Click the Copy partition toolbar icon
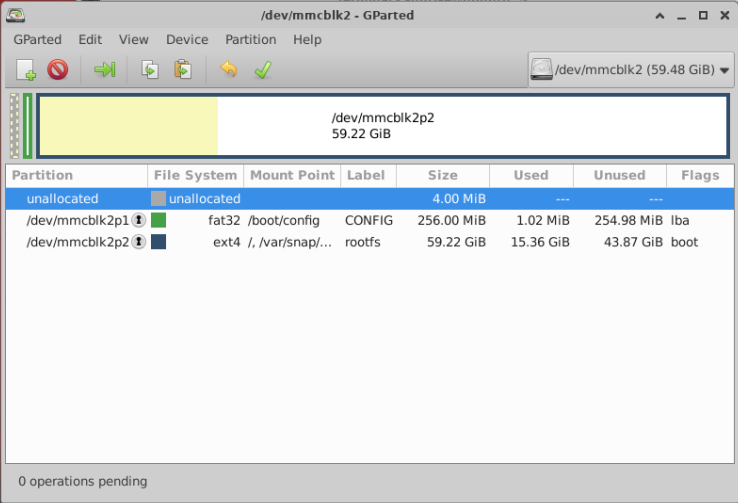The width and height of the screenshot is (738, 503). (150, 70)
